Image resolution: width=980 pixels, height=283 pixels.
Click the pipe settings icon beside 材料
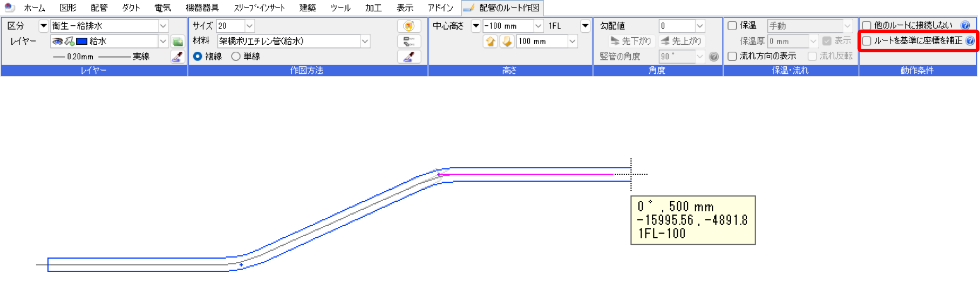pyautogui.click(x=409, y=41)
